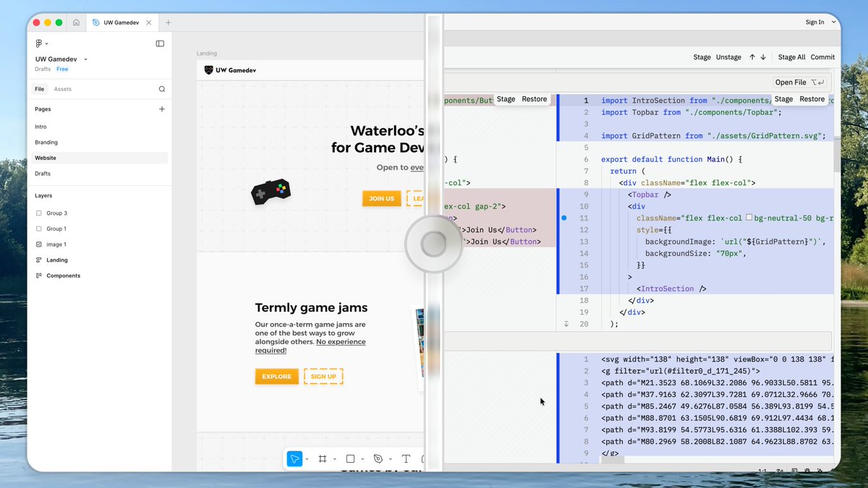Viewport: 868px width, 488px height.
Task: Close the UW Gamedev tab
Action: pyautogui.click(x=149, y=22)
